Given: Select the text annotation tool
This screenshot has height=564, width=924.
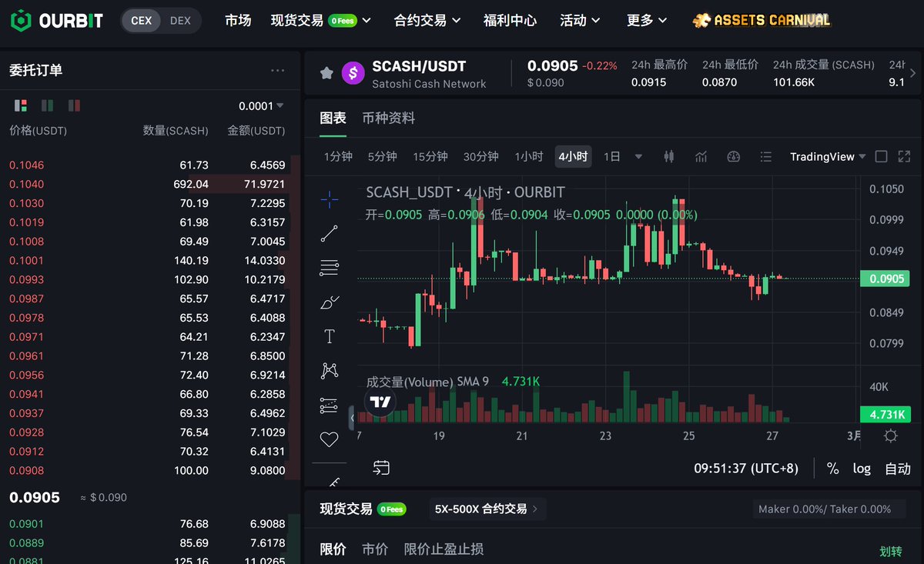Looking at the screenshot, I should (329, 336).
